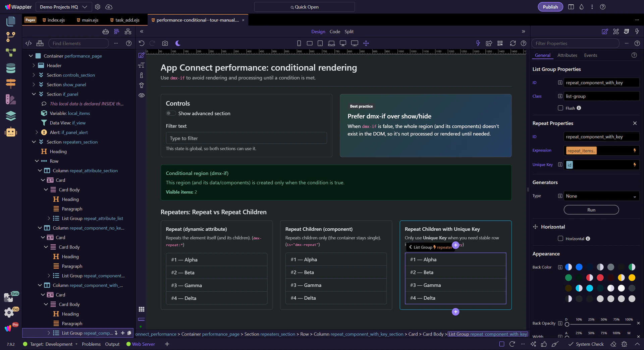This screenshot has width=644, height=350.
Task: Open the Database Manager sidebar icon
Action: [x=11, y=68]
